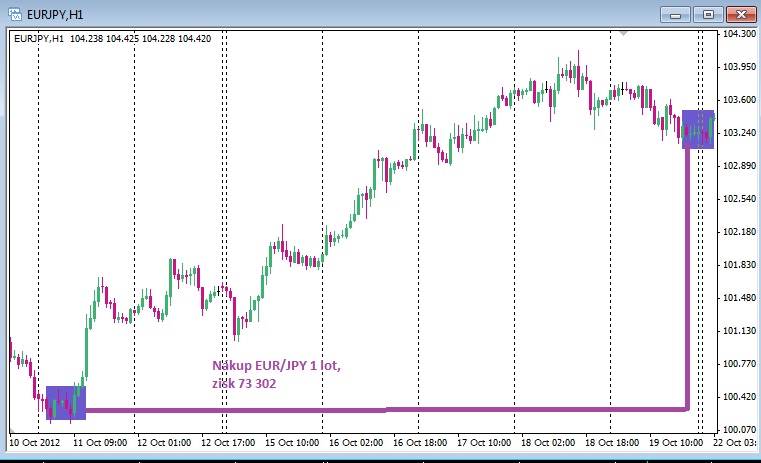Click price label 104.300 on price scale
Screen dimensions: 761x463
tap(739, 33)
